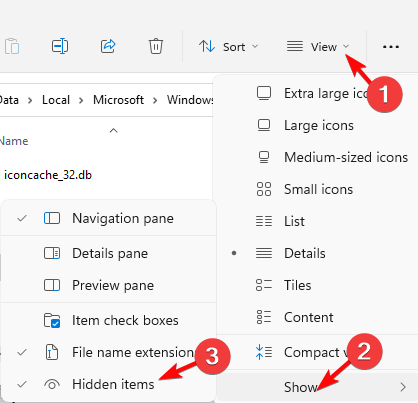This screenshot has width=418, height=403.
Task: Select List view option
Action: click(315, 221)
